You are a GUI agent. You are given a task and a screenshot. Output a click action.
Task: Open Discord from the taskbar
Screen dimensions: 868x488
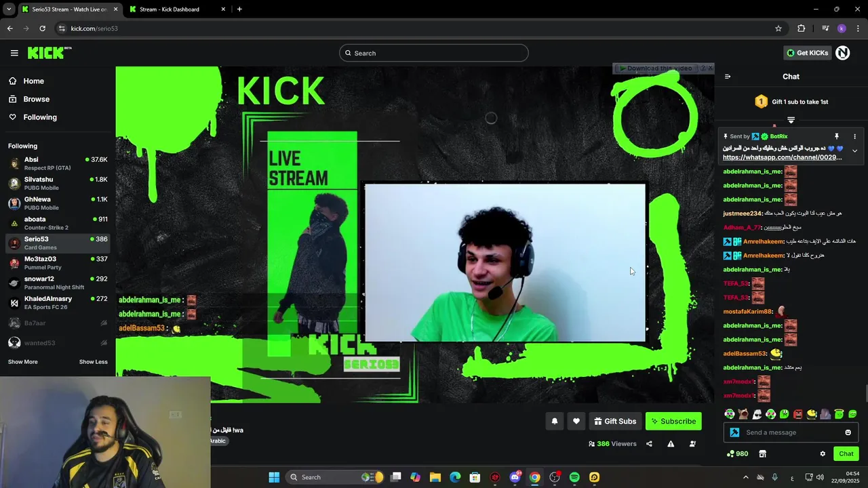(x=515, y=477)
